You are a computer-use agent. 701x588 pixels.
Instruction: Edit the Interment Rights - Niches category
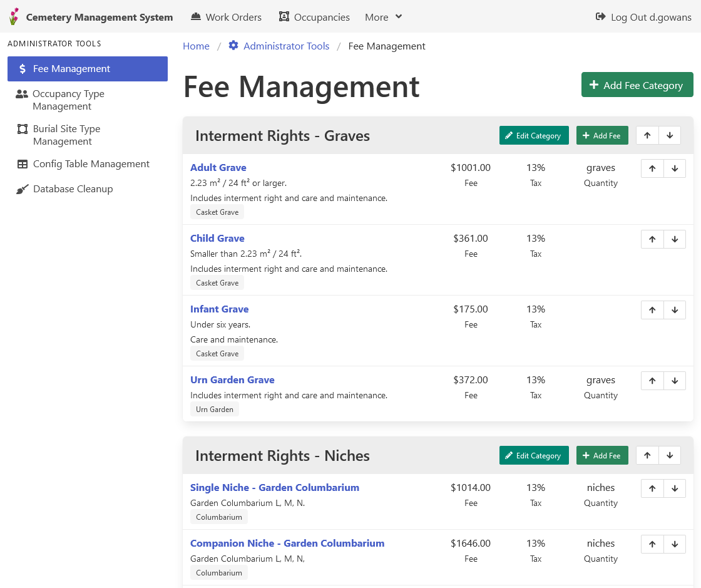(x=534, y=455)
